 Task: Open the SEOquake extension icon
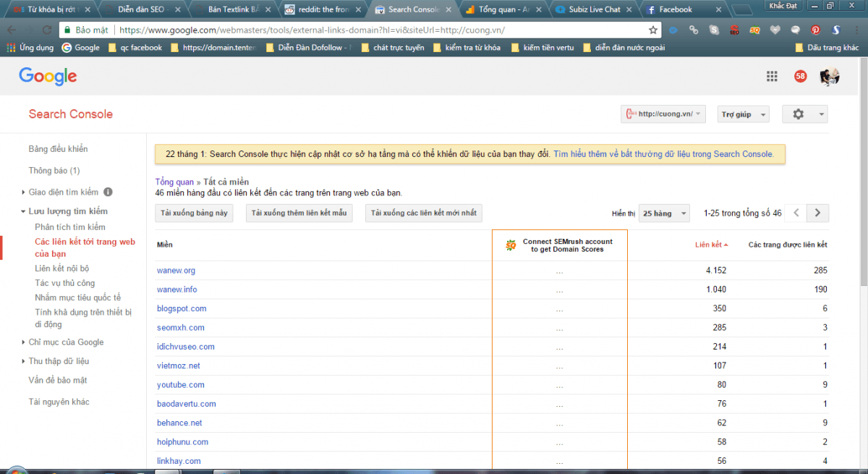[755, 30]
